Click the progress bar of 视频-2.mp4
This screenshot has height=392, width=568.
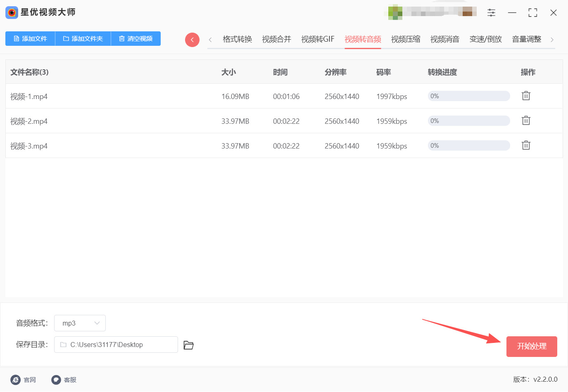(469, 121)
